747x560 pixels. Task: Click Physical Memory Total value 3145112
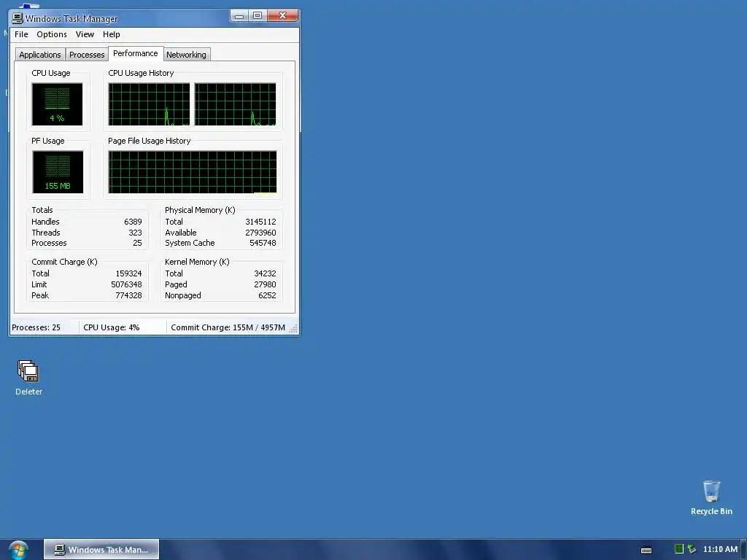point(260,222)
